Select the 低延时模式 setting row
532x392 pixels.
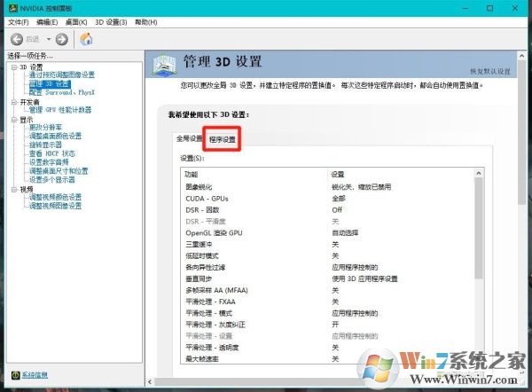(x=328, y=256)
